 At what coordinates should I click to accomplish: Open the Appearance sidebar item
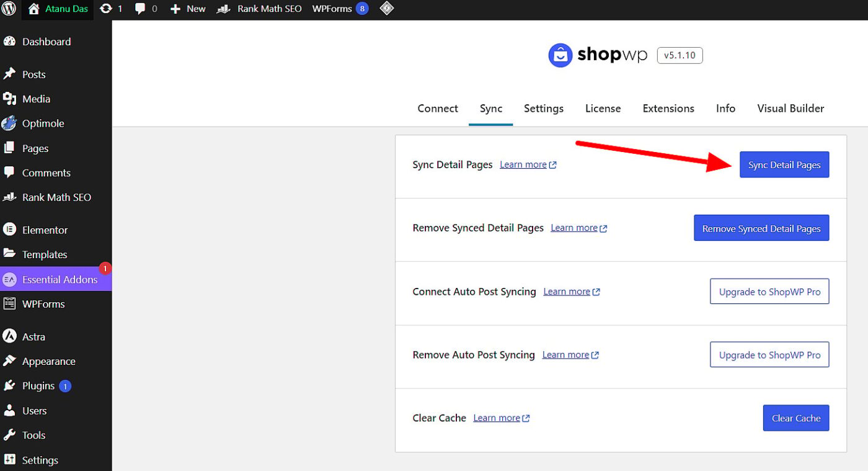pyautogui.click(x=56, y=361)
